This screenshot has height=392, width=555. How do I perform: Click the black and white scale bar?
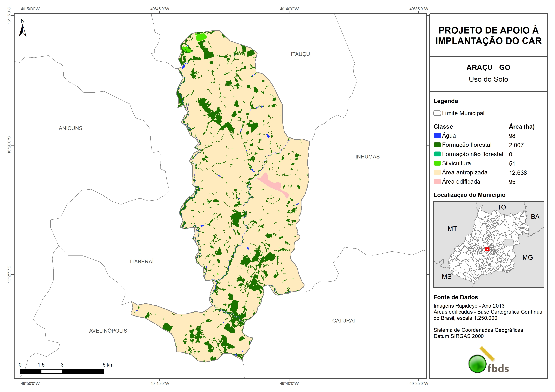pyautogui.click(x=62, y=371)
